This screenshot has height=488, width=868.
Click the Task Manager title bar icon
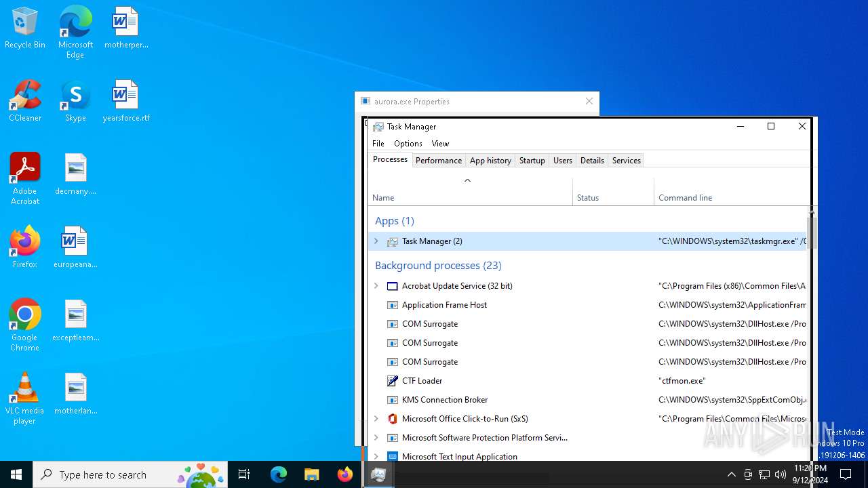tap(378, 127)
